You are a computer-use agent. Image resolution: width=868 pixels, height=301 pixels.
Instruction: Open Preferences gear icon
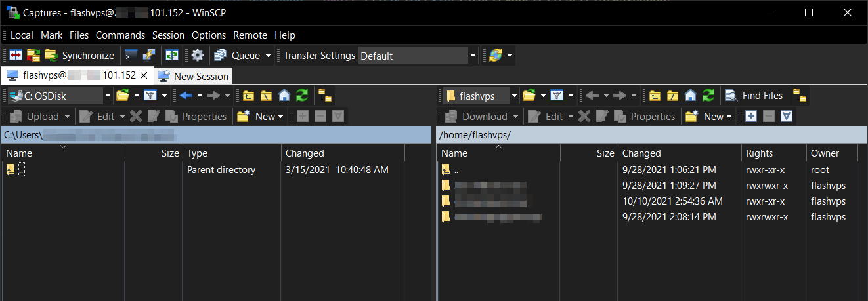tap(198, 56)
